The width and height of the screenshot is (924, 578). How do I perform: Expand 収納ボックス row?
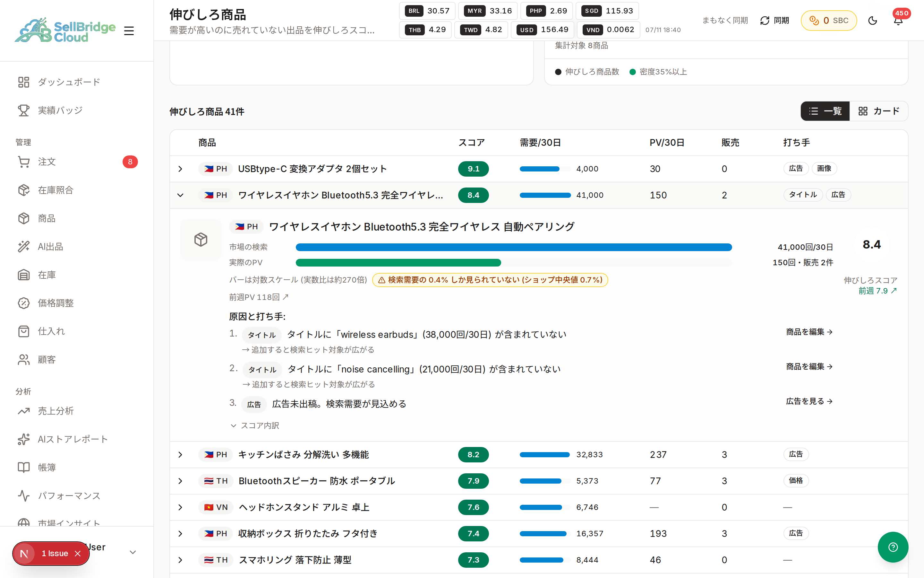point(180,534)
